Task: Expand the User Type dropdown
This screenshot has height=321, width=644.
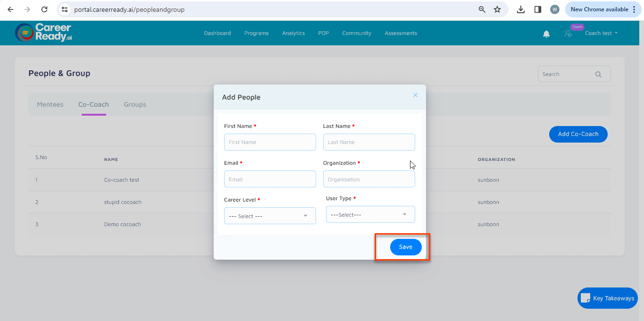Action: [370, 214]
